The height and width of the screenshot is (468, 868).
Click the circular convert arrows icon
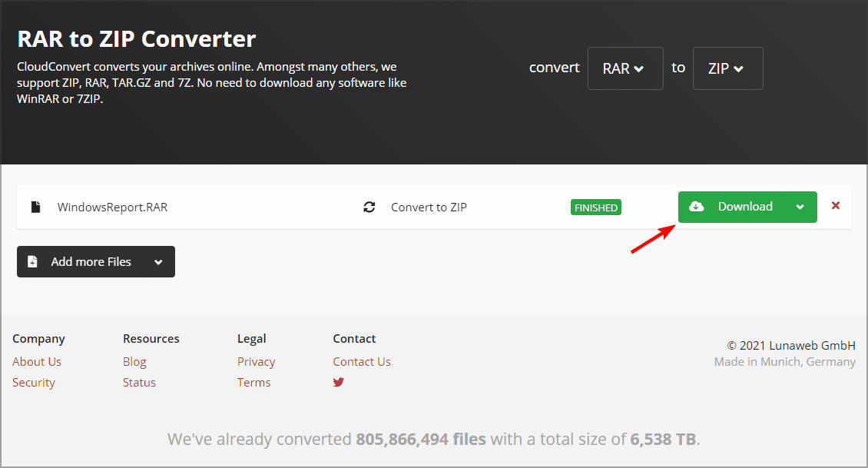[x=369, y=207]
